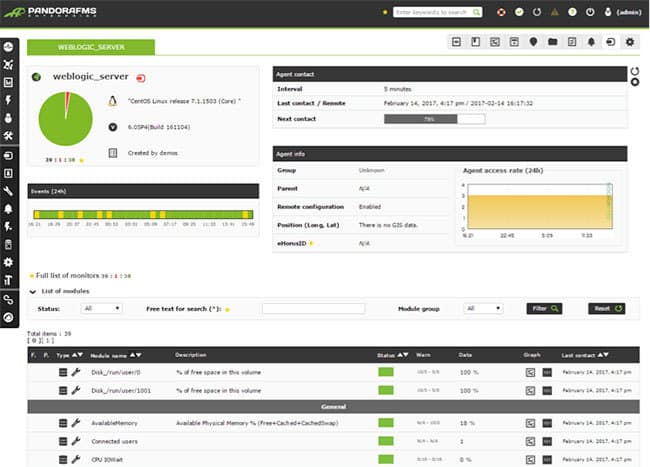The width and height of the screenshot is (650, 467).
Task: Click the "Full list of monitors" text
Action: tap(68, 276)
